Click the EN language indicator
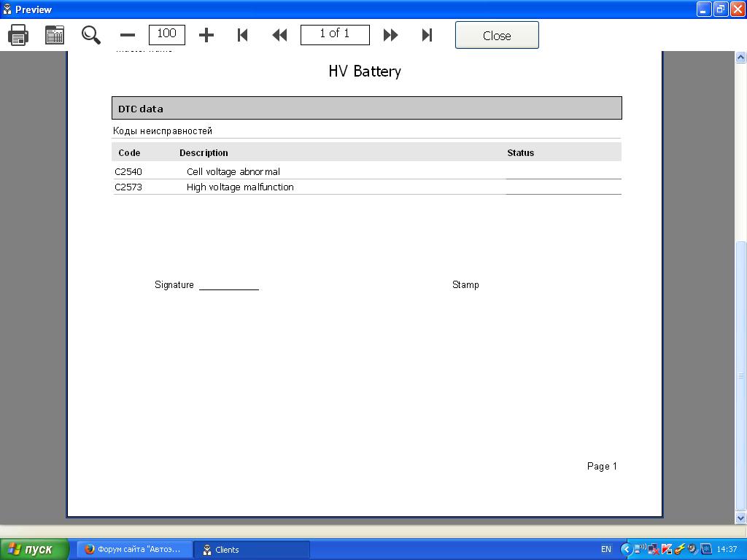This screenshot has height=560, width=747. 606,550
